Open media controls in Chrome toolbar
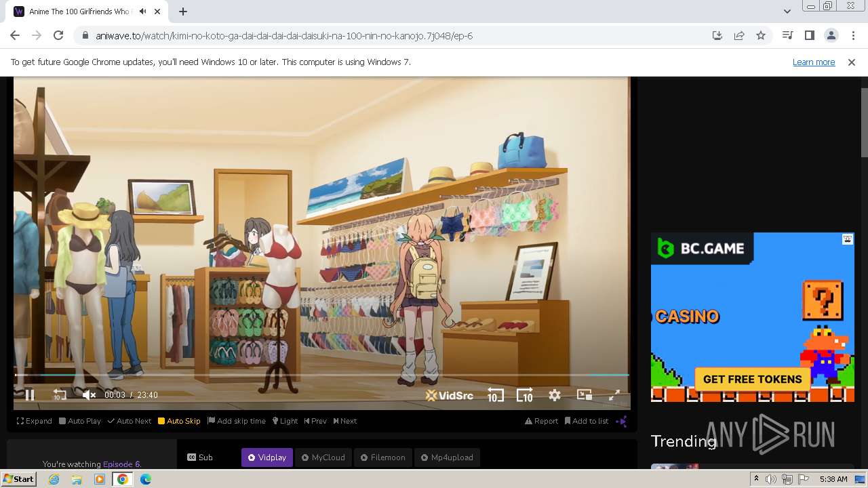Screen dimensions: 868x488 pyautogui.click(x=787, y=35)
